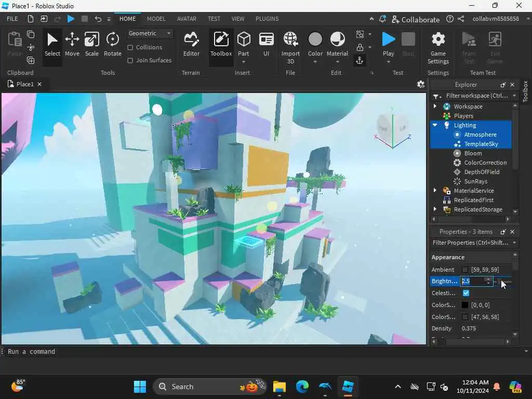This screenshot has width=532, height=399.
Task: Open the vertical Toolbox side tab
Action: click(x=526, y=91)
